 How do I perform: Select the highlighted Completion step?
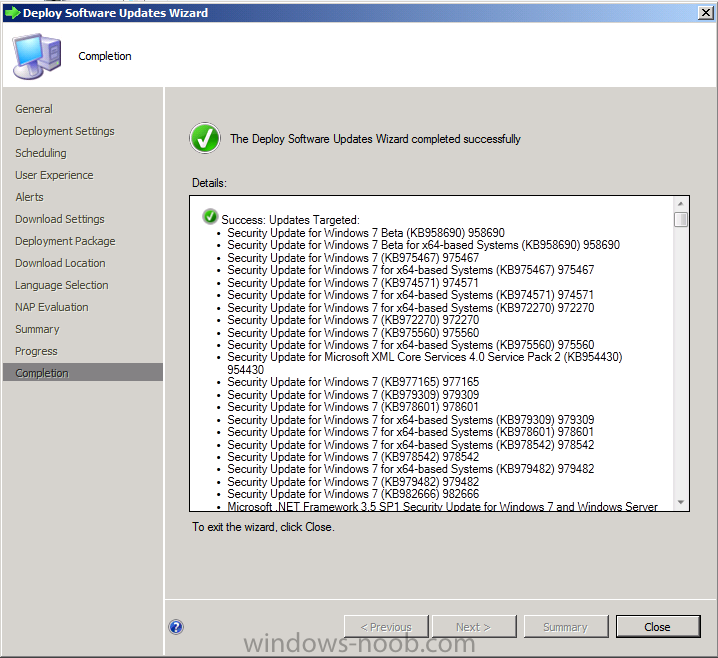pyautogui.click(x=83, y=372)
